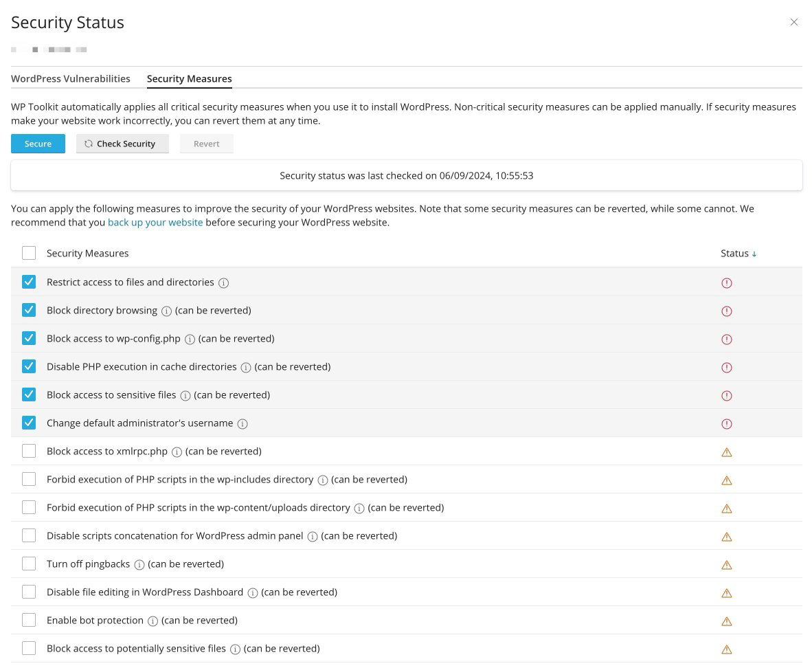Switch to the WordPress Vulnerabilities tab

tap(71, 79)
